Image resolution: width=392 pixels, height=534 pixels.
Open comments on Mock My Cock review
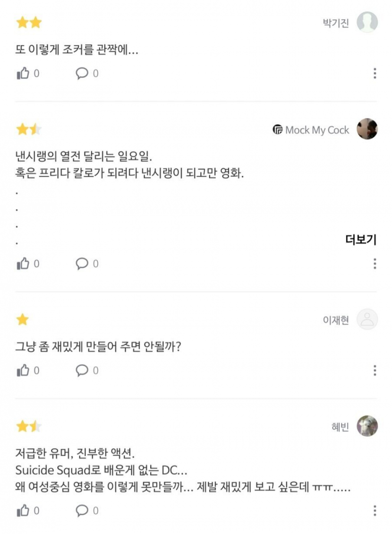[x=82, y=264]
